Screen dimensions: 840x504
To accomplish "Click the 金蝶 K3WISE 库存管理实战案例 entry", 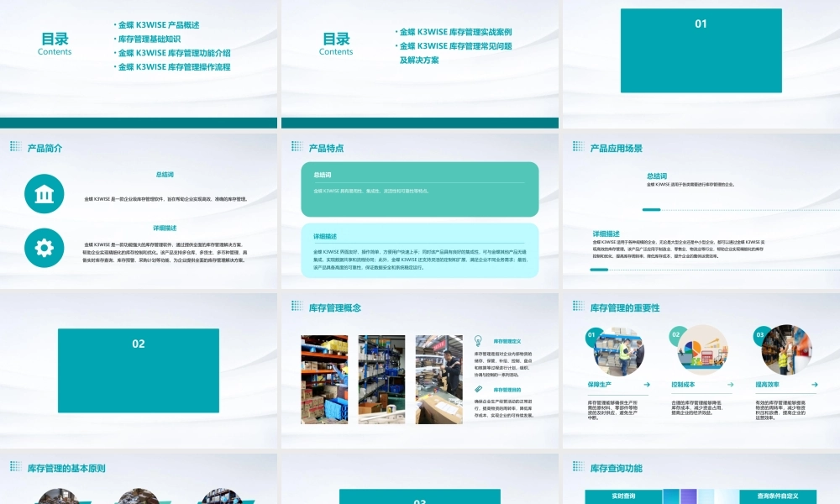I will (455, 32).
